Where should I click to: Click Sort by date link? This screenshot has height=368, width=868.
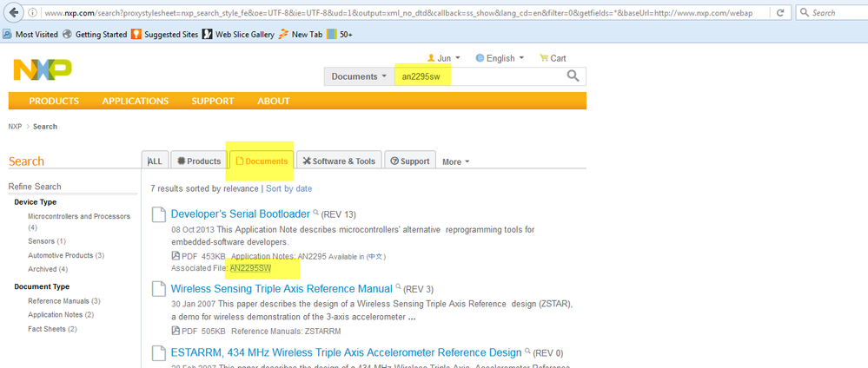[x=289, y=188]
